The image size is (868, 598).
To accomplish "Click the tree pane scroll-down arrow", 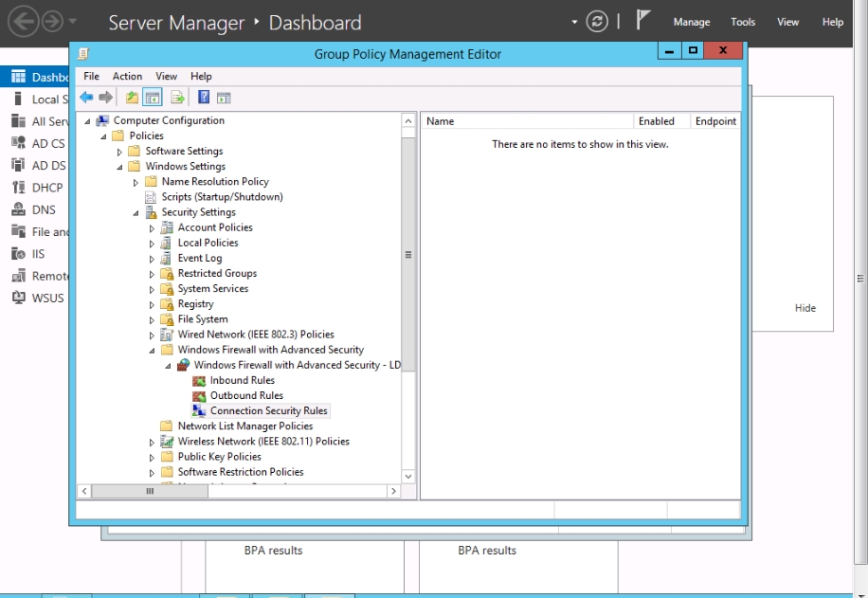I will point(408,476).
